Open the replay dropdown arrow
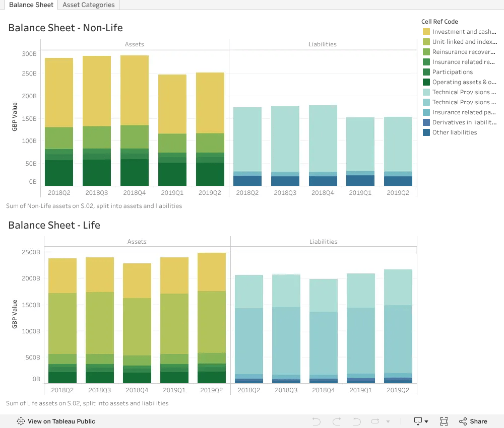504x428 pixels. [388, 421]
